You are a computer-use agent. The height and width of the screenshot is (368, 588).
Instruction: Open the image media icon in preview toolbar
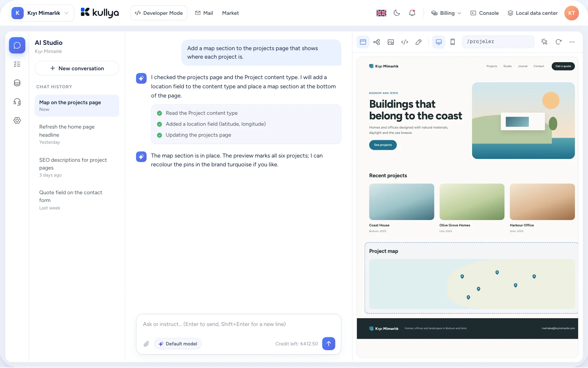point(391,42)
